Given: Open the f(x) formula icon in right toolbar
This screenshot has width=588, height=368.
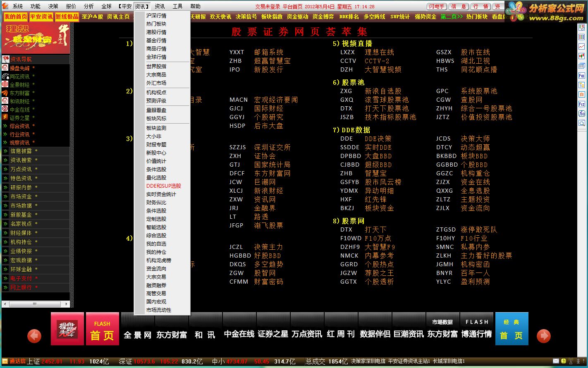Looking at the screenshot, I should click(x=581, y=113).
